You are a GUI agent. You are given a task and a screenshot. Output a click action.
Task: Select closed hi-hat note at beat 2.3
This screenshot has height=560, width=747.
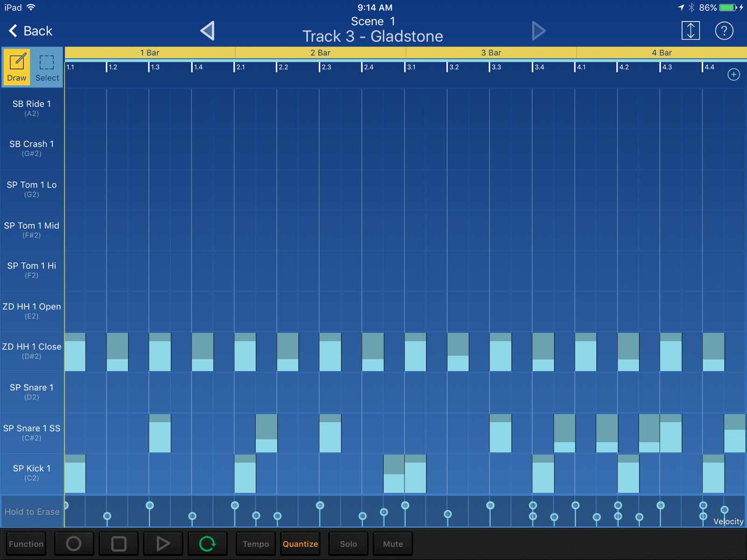coord(330,352)
